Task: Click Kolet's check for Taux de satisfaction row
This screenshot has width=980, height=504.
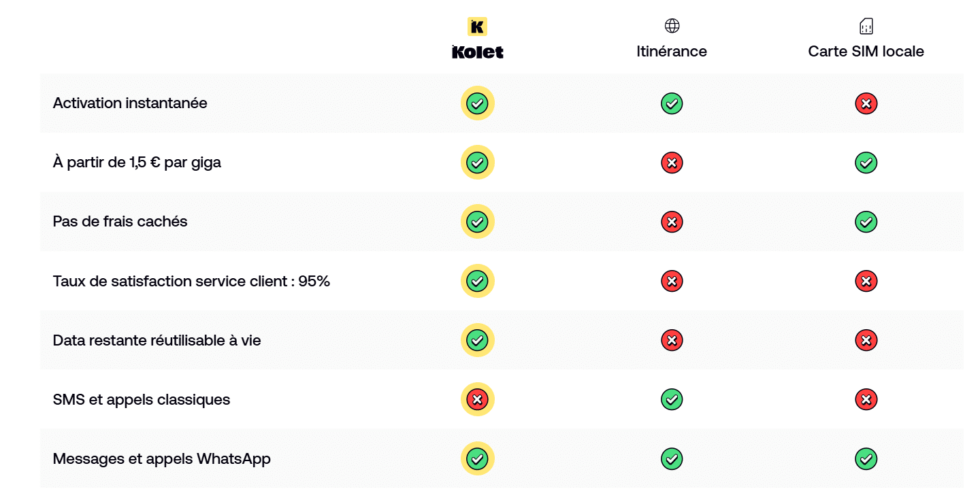Action: [x=478, y=281]
